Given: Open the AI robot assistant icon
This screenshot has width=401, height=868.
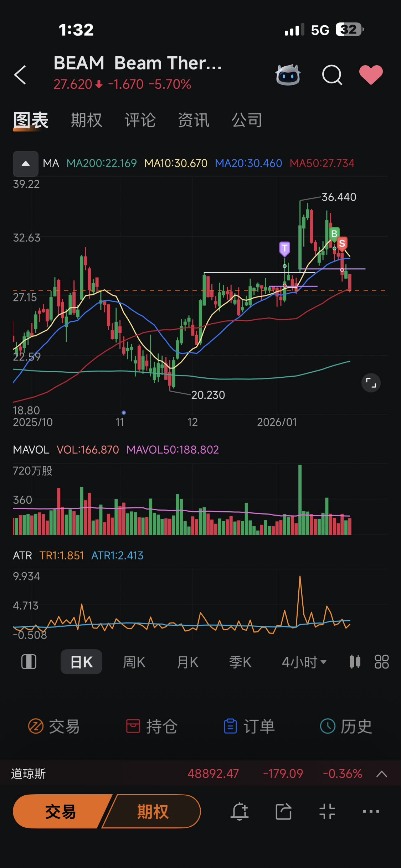Looking at the screenshot, I should [x=288, y=75].
